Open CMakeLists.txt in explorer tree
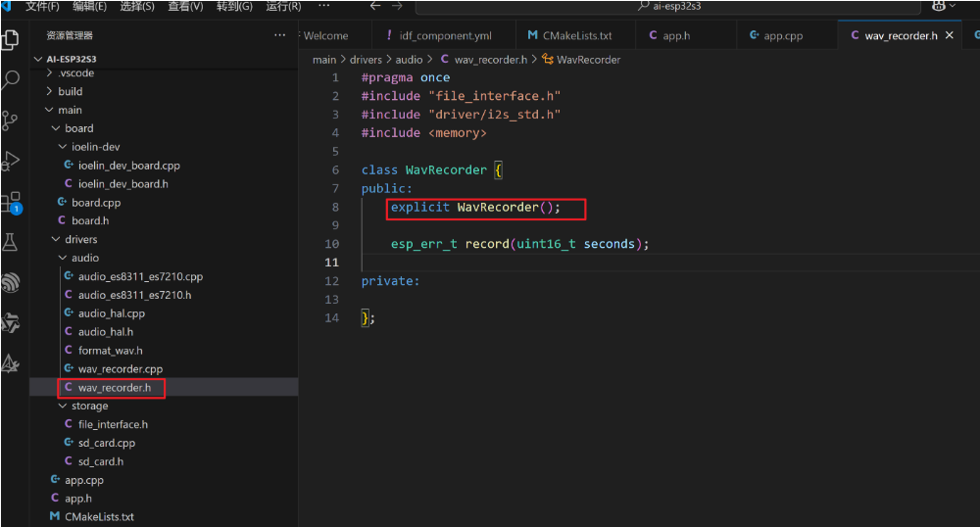Viewport: 980px width, 527px height. (x=164, y=516)
